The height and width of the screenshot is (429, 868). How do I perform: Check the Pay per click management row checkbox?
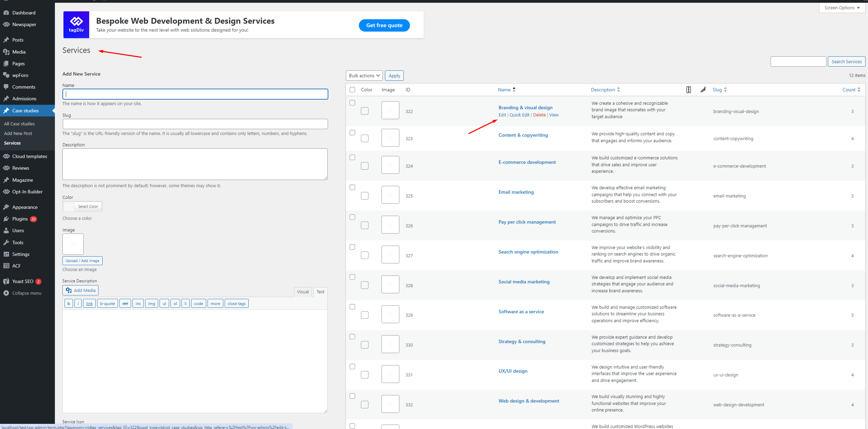click(352, 217)
